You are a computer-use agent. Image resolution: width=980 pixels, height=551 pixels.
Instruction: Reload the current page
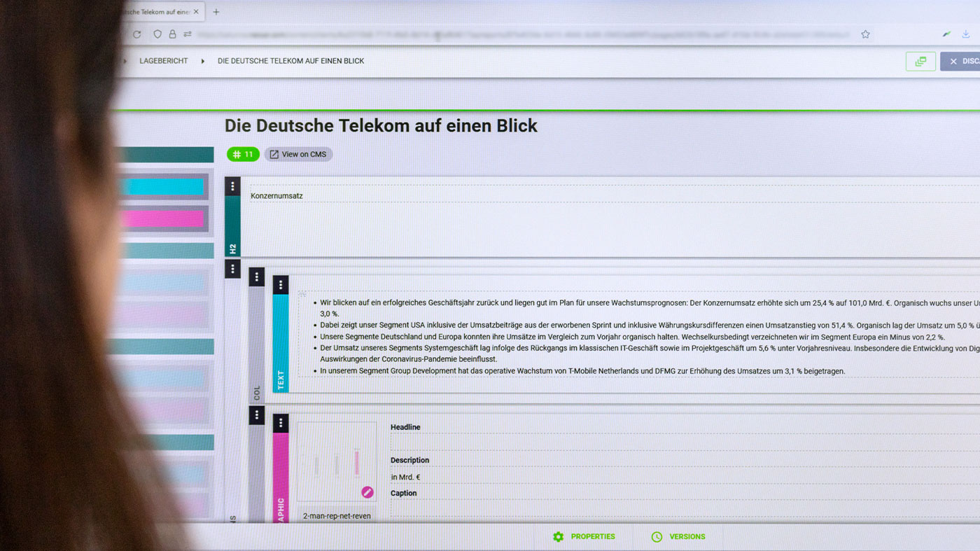pos(137,34)
